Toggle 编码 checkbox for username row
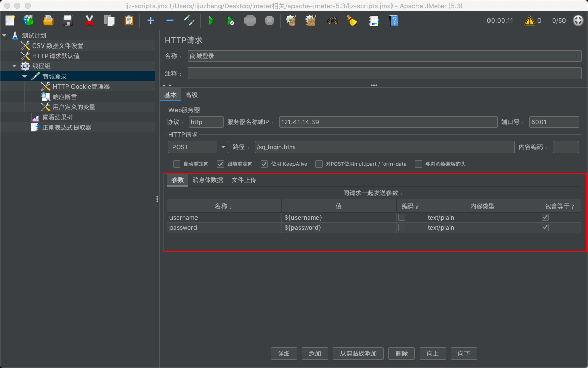588x368 pixels. pos(402,217)
